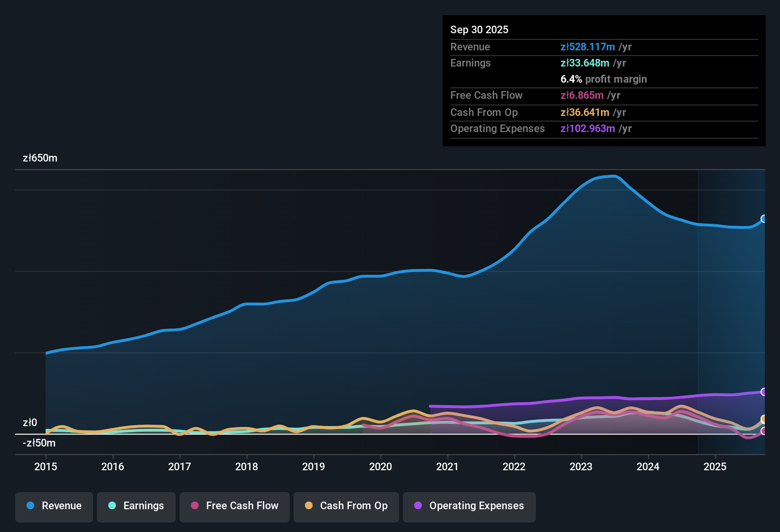Click the orange Cash From Op legend dot

coord(308,506)
